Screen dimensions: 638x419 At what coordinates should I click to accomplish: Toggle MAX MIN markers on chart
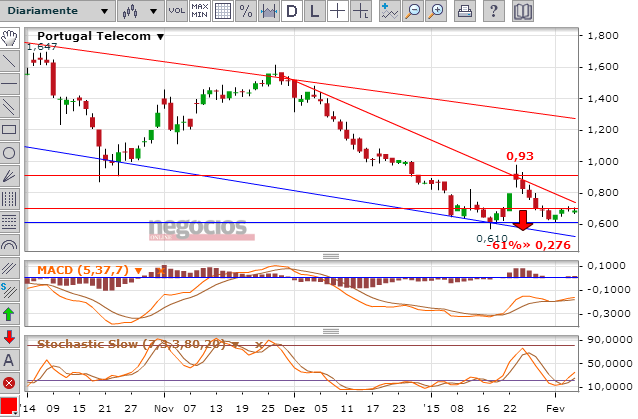(199, 11)
